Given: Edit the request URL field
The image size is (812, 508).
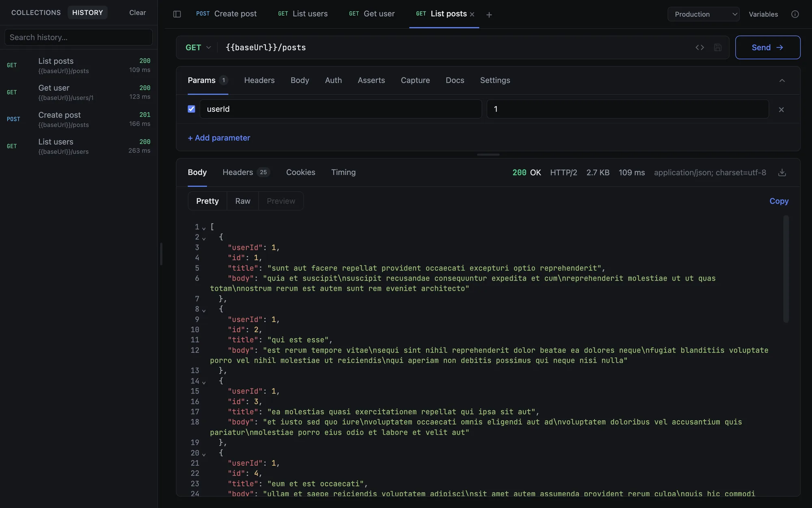Looking at the screenshot, I should (x=455, y=48).
